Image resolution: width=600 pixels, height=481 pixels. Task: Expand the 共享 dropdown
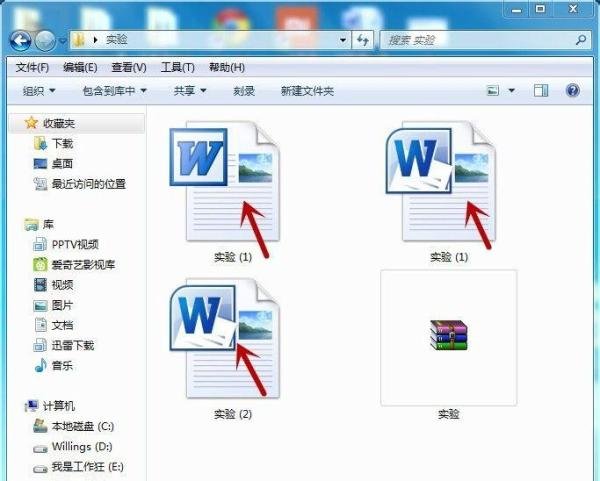coord(190,91)
